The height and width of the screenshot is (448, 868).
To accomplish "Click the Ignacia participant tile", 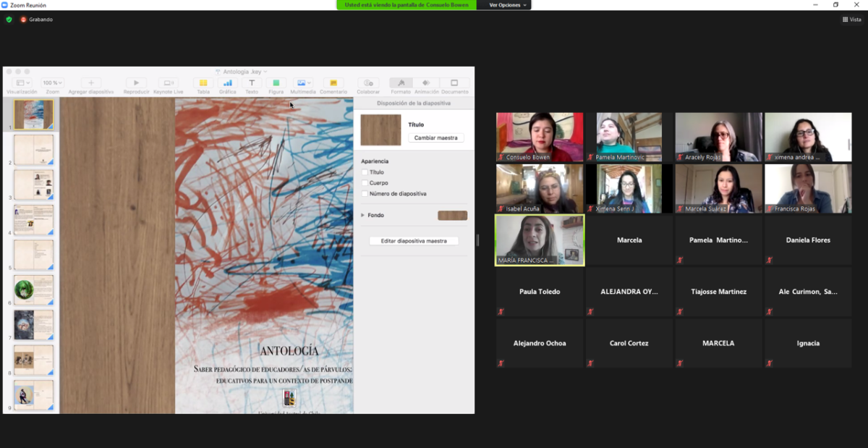I will pyautogui.click(x=808, y=344).
